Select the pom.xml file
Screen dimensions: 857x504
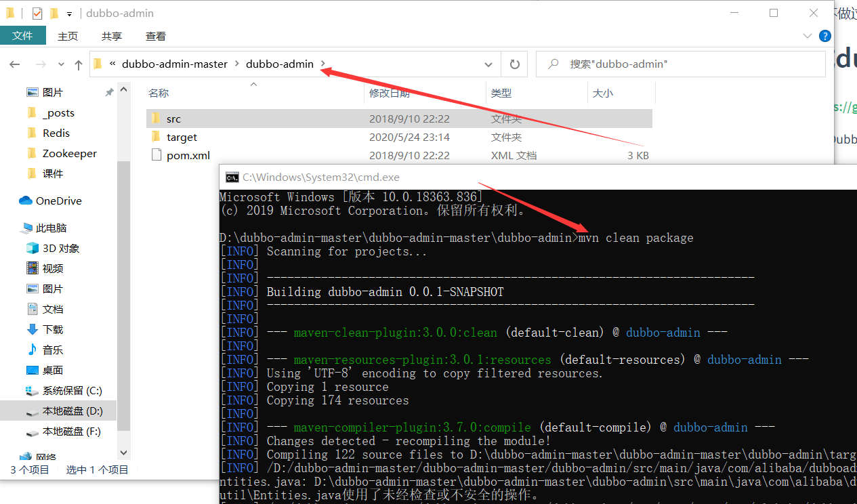click(399, 155)
